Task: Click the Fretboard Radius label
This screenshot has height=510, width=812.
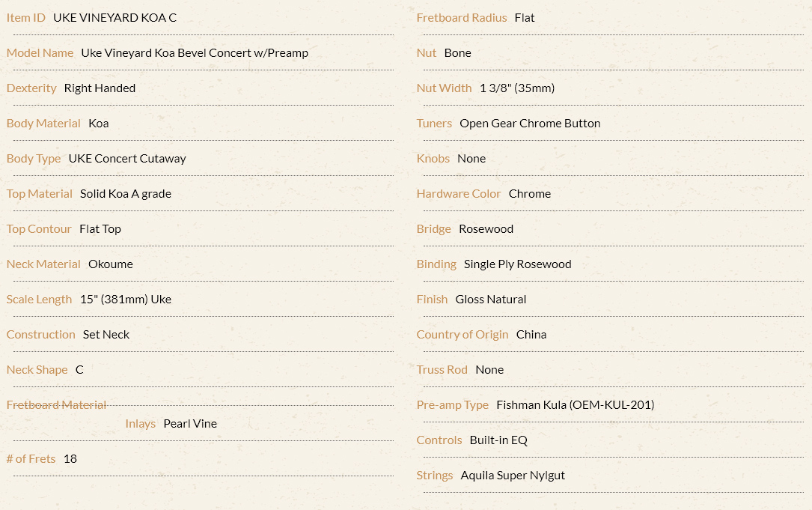Action: click(x=462, y=18)
